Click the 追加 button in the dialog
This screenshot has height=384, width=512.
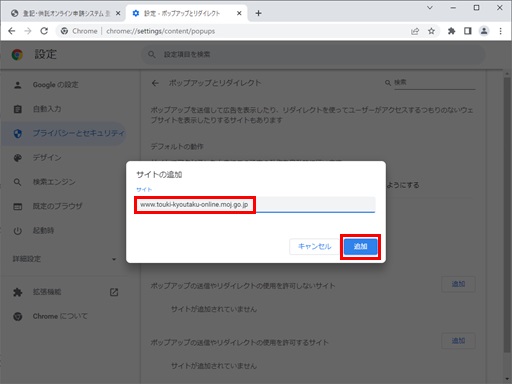point(360,247)
